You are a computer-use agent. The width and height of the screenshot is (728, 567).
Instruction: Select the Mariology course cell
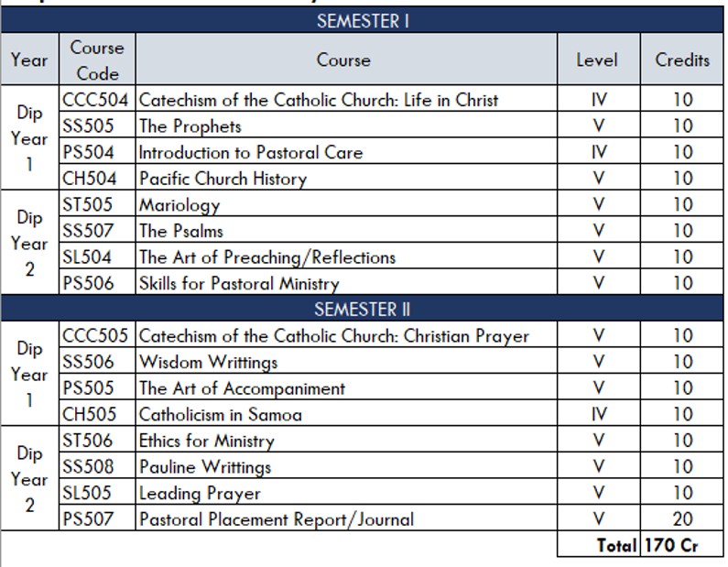click(x=179, y=205)
